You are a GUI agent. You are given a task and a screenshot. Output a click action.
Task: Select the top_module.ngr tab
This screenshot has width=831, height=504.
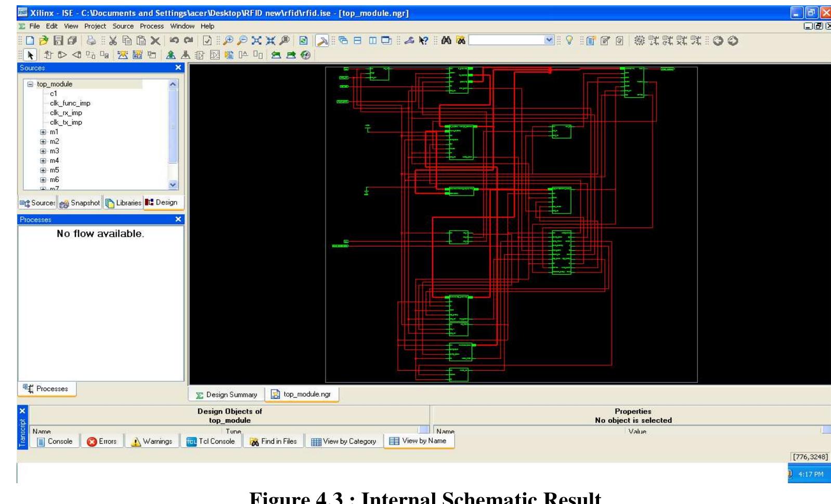[x=302, y=394]
